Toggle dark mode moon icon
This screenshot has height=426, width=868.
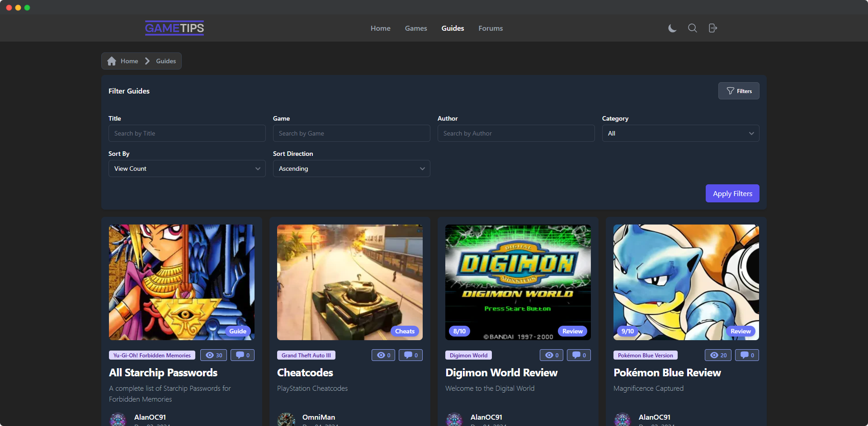[672, 28]
